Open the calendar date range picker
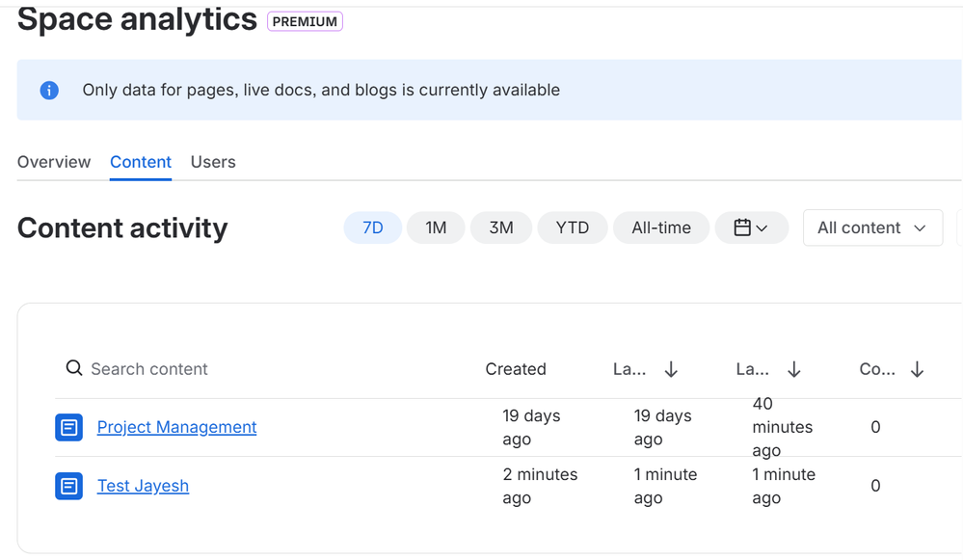Screen dimensions: 963x560 (751, 228)
